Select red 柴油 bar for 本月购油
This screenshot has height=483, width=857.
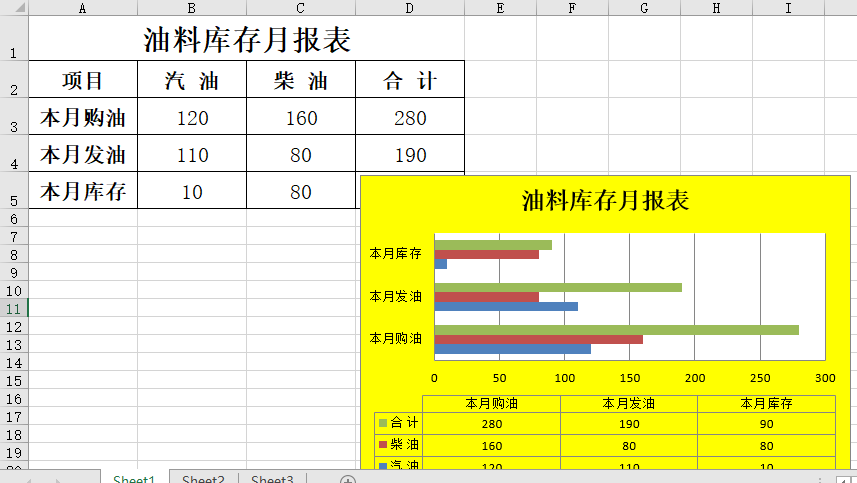click(539, 339)
